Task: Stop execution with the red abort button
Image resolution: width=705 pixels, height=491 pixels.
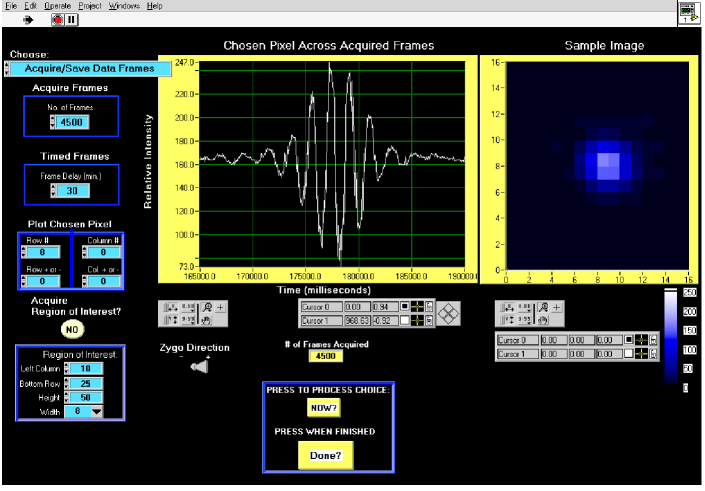Action: pyautogui.click(x=58, y=20)
